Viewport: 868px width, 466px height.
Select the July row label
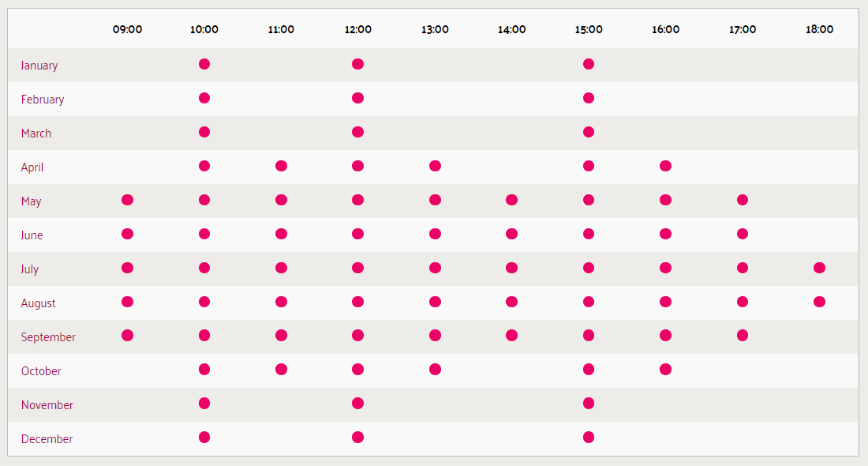point(30,269)
